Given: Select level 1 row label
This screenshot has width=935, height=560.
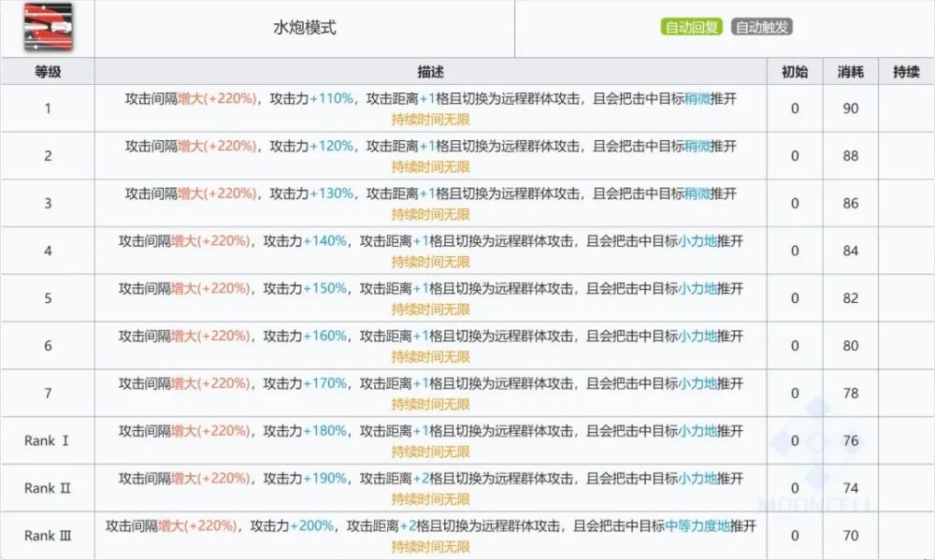Looking at the screenshot, I should tap(48, 108).
